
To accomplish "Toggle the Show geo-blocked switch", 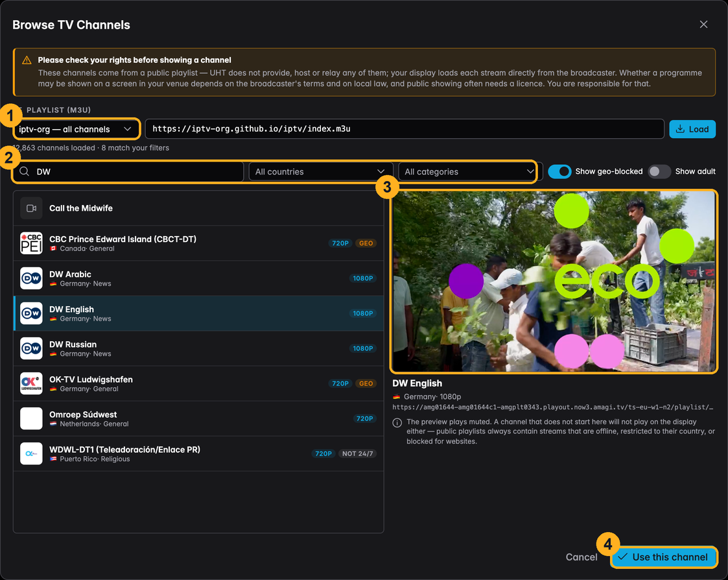I will [x=559, y=171].
